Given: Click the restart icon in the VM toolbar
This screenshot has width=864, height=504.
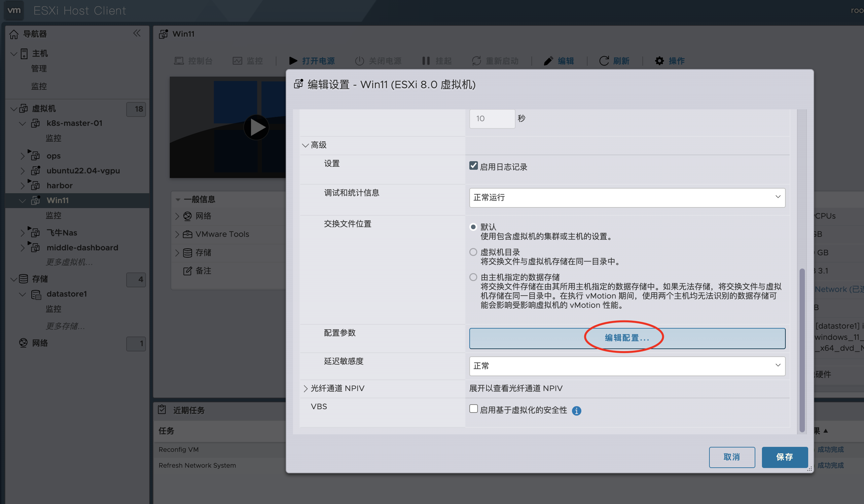Looking at the screenshot, I should pos(476,61).
